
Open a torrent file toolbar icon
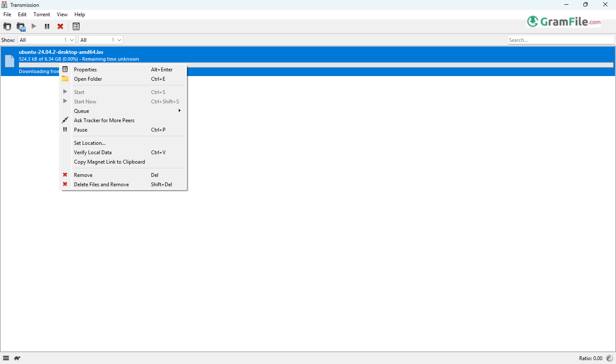tap(7, 26)
